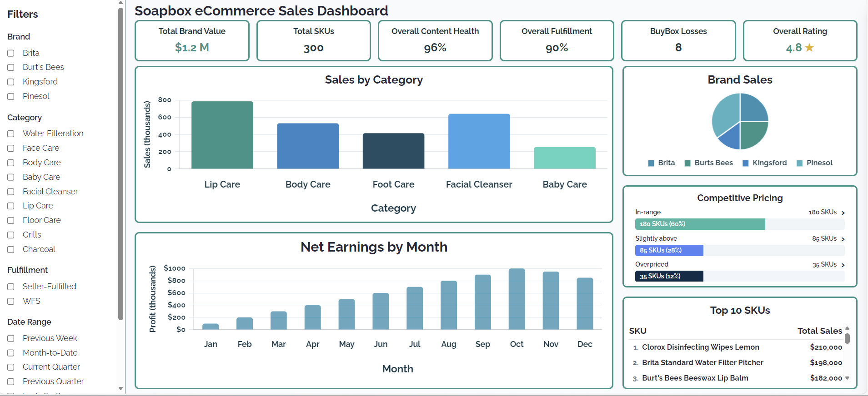Check the Brita brand filter
The width and height of the screenshot is (868, 396).
pos(11,53)
